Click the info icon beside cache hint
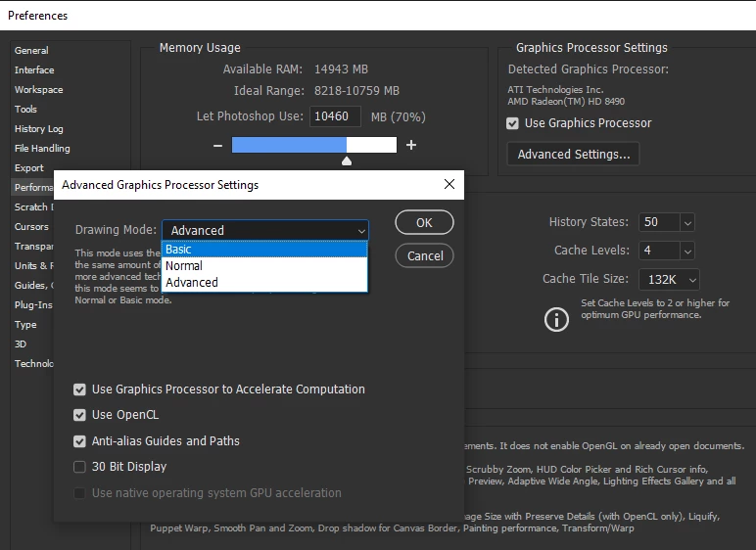 [556, 320]
